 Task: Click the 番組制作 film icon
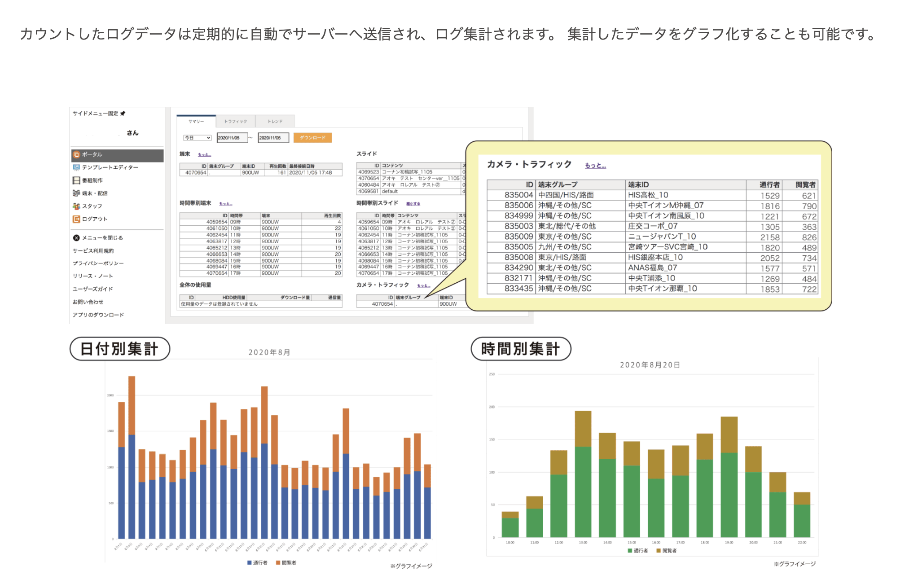[x=76, y=180]
